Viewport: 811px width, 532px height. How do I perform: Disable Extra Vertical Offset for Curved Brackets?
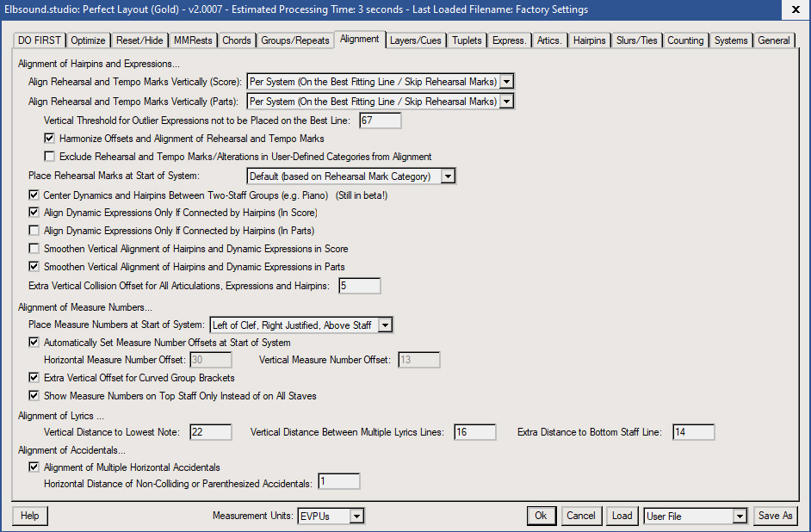coord(34,378)
